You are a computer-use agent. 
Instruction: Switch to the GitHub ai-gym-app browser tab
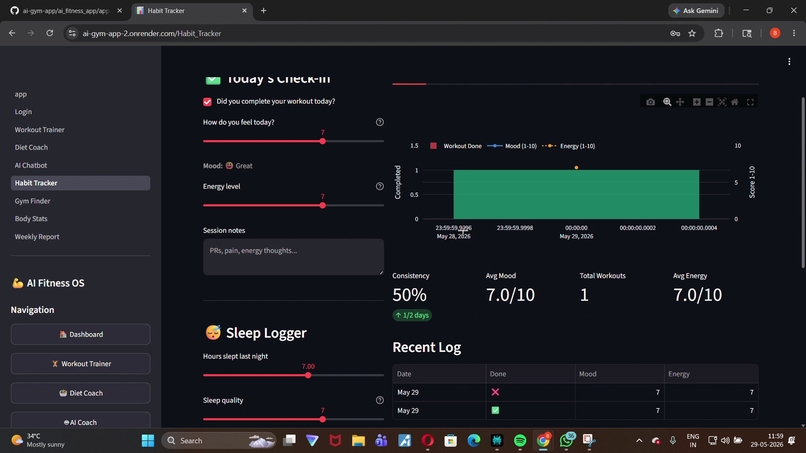pyautogui.click(x=65, y=10)
